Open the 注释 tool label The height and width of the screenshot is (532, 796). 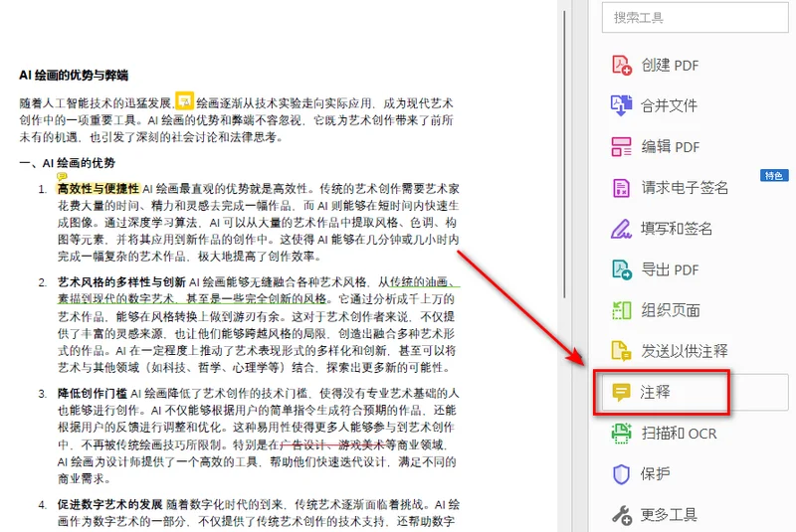click(x=655, y=392)
